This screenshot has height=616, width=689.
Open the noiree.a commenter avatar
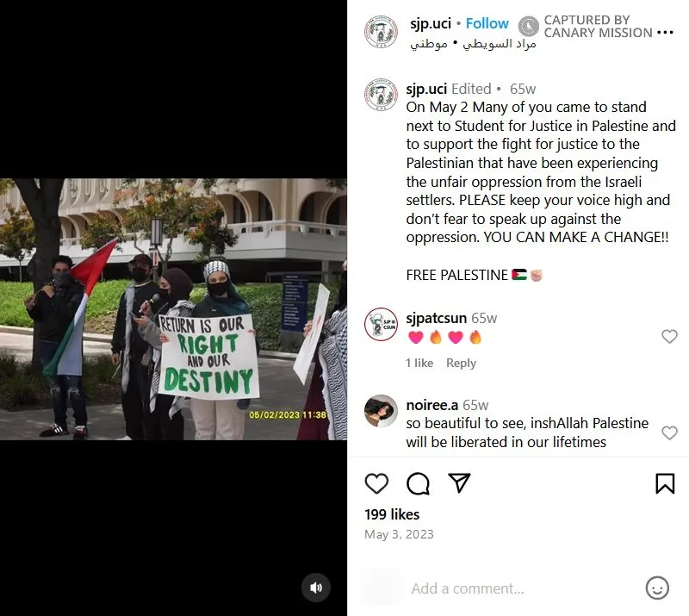coord(381,411)
